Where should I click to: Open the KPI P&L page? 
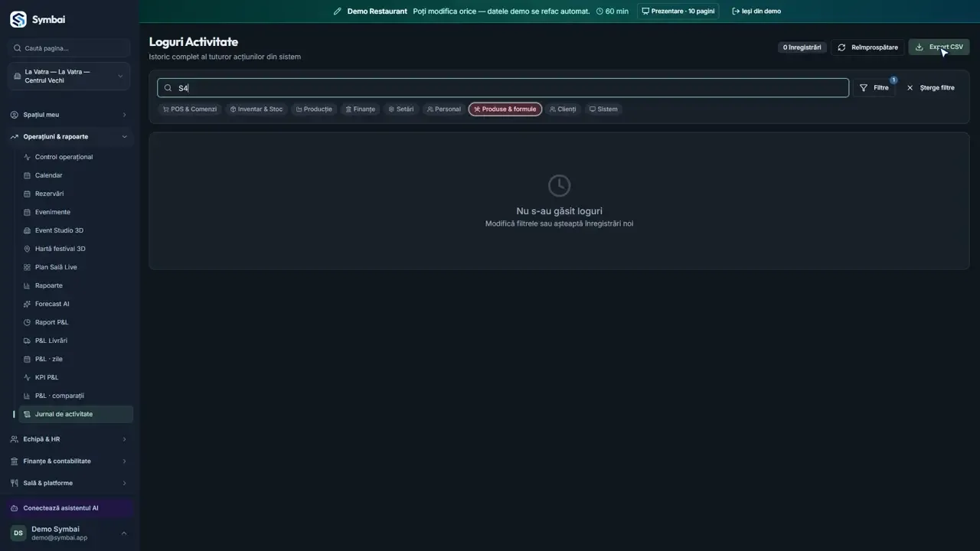pyautogui.click(x=76, y=377)
